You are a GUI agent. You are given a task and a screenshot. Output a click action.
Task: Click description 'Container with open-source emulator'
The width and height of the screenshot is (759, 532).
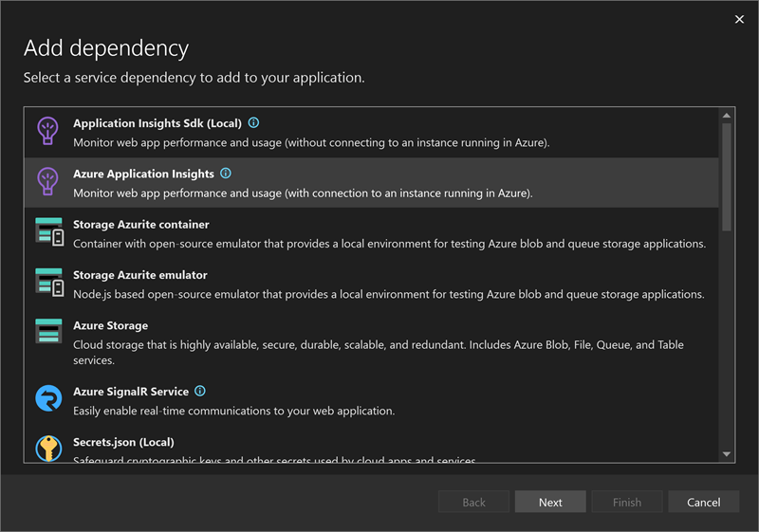tap(390, 244)
